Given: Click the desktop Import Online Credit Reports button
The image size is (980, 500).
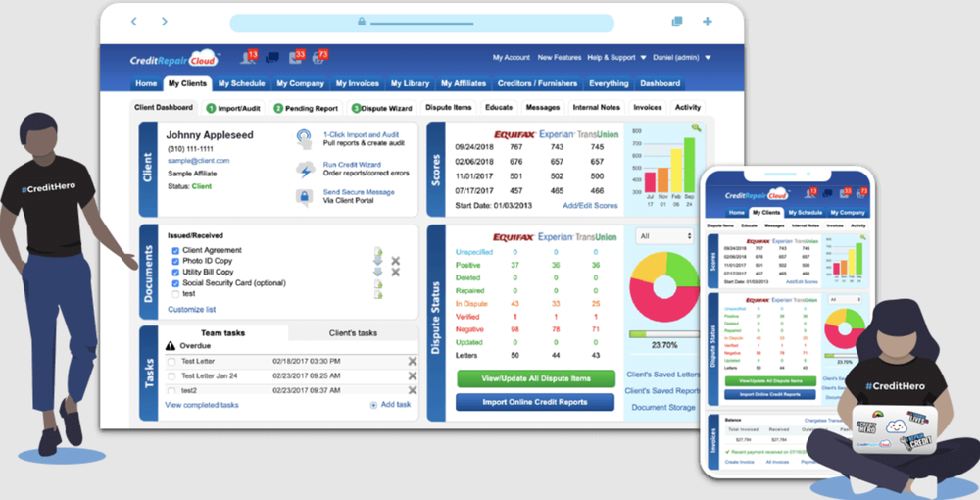Looking at the screenshot, I should [x=535, y=403].
